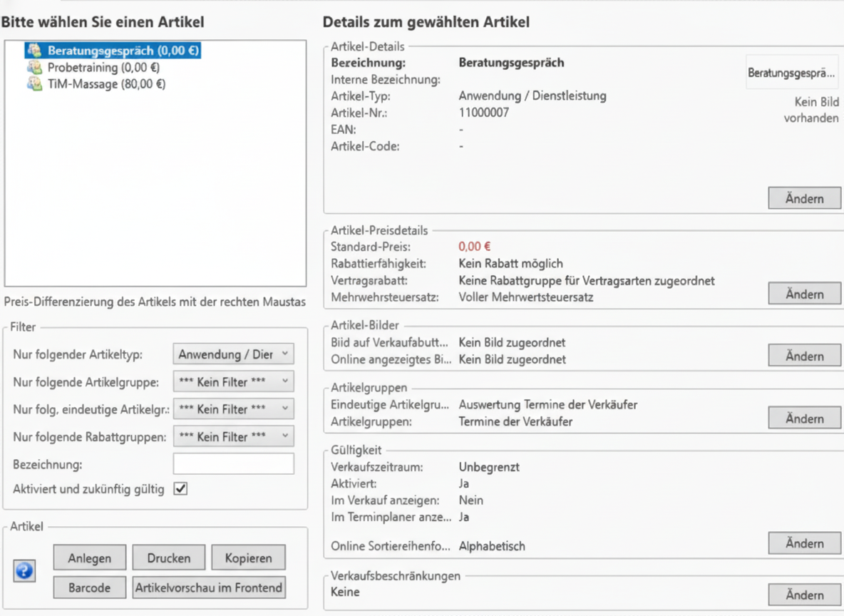
Task: Click Ändern in the Artikel-Details section
Action: coord(804,199)
